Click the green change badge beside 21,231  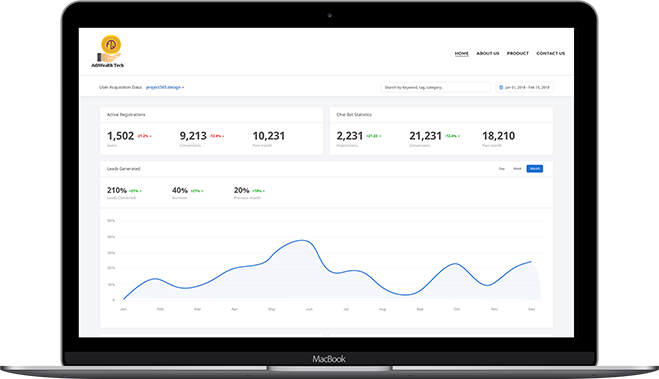click(x=452, y=136)
